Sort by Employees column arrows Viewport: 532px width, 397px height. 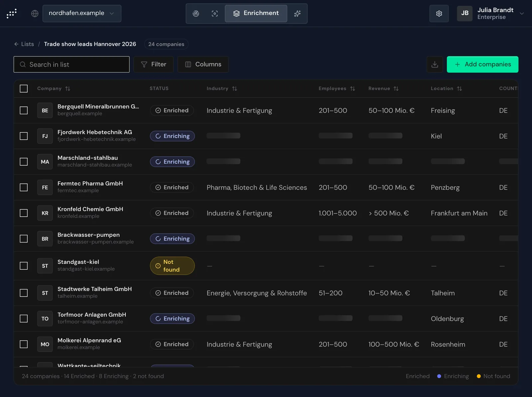click(x=353, y=89)
